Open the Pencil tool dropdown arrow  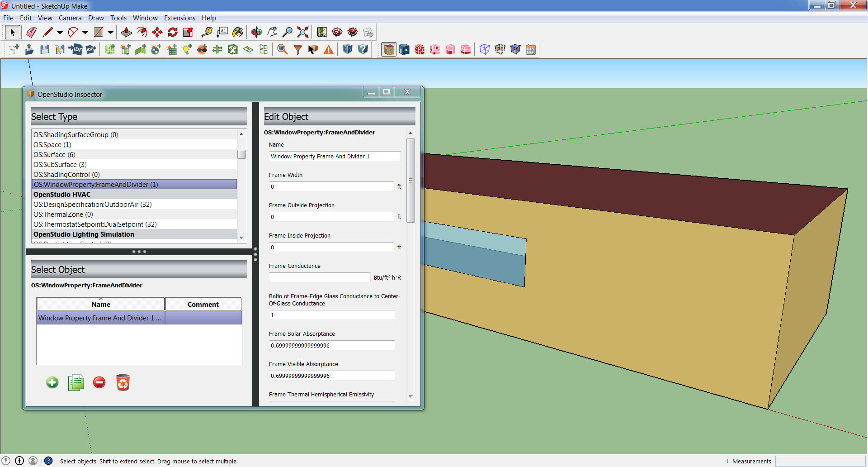59,32
